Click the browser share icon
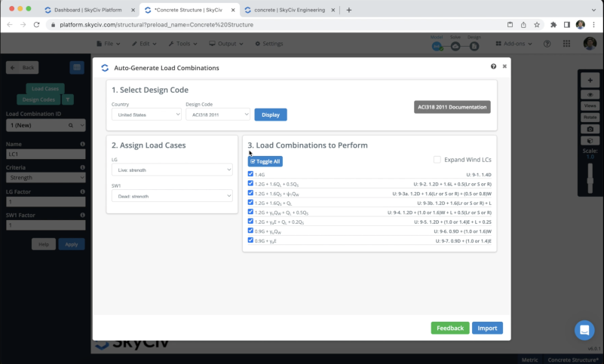The height and width of the screenshot is (364, 604). tap(523, 25)
